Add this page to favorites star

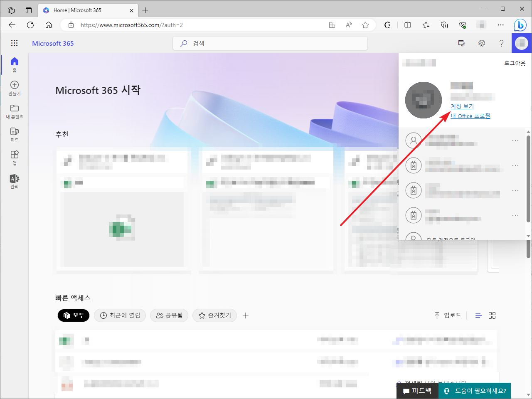click(x=365, y=25)
